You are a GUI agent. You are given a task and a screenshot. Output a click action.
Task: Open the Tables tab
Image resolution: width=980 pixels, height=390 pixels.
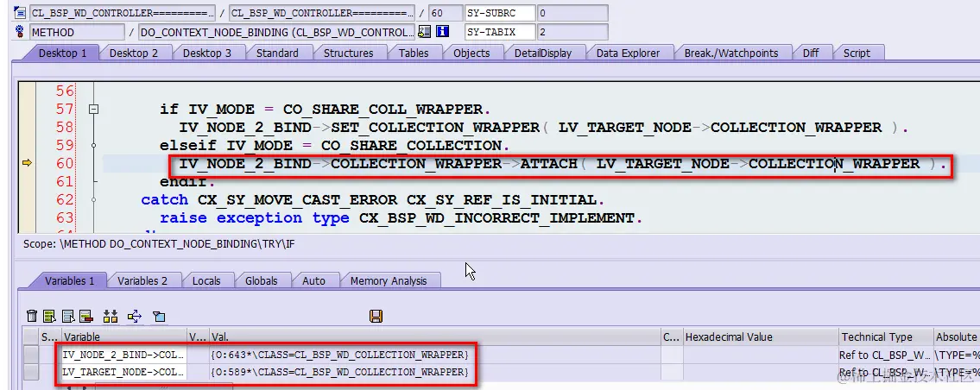coord(414,53)
